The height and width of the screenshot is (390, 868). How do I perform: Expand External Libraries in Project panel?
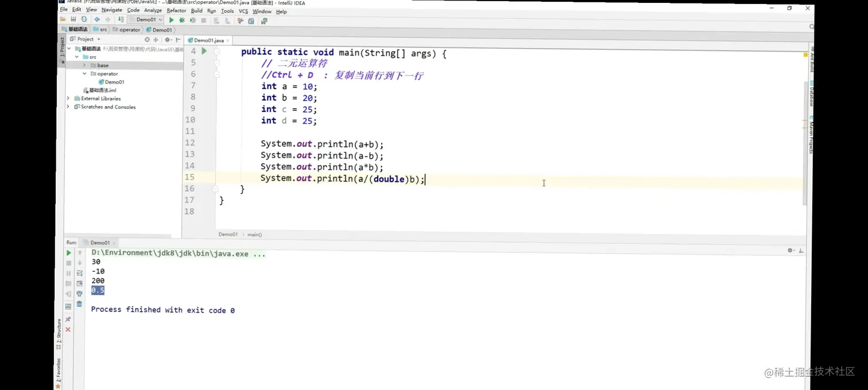tap(68, 98)
